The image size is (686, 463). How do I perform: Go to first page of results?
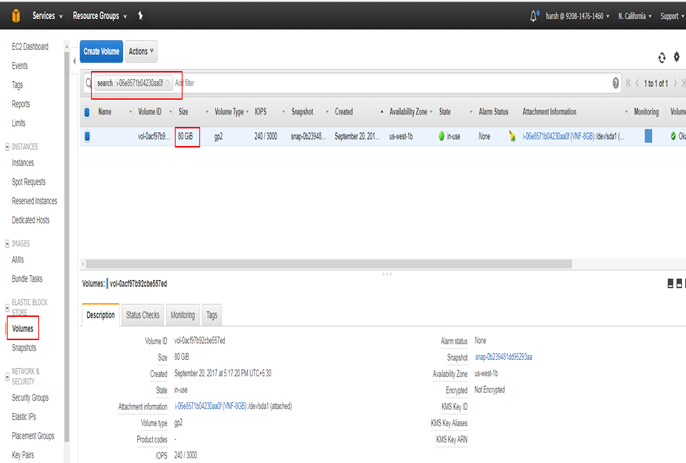pos(628,83)
